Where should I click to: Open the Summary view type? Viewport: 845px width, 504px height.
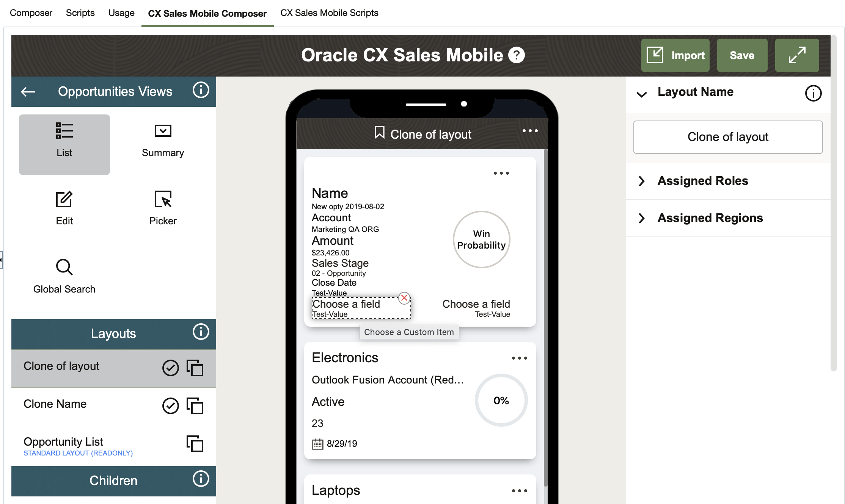click(163, 141)
